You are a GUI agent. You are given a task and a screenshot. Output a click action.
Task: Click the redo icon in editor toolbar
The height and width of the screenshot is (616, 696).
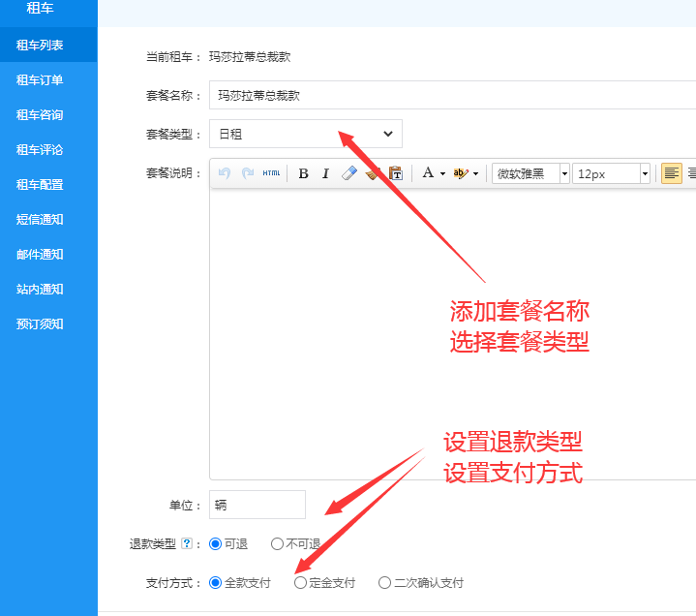[x=248, y=173]
